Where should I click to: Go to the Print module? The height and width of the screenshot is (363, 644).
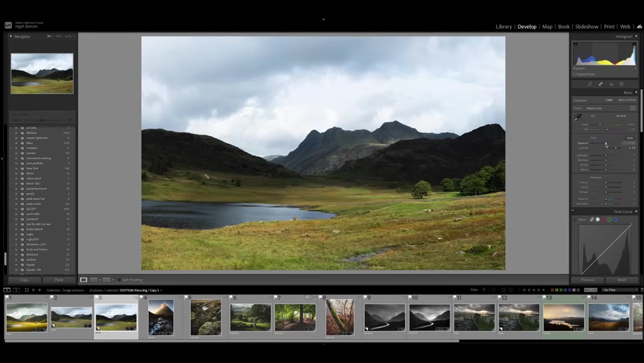609,26
